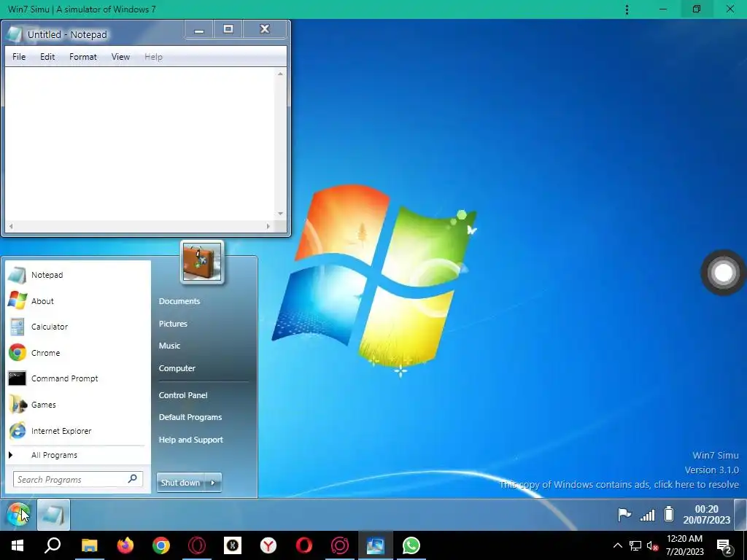Open Notepad File menu
747x560 pixels.
(19, 57)
